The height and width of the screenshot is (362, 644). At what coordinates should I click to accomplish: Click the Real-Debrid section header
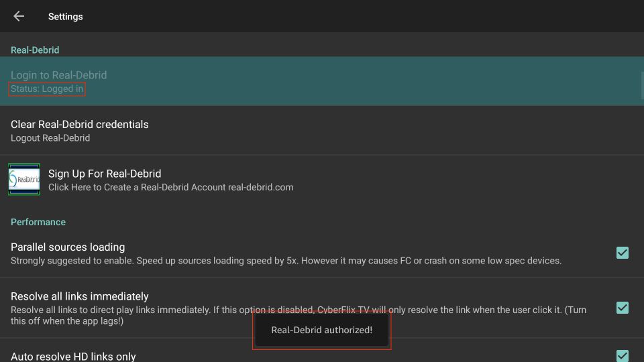(x=35, y=50)
